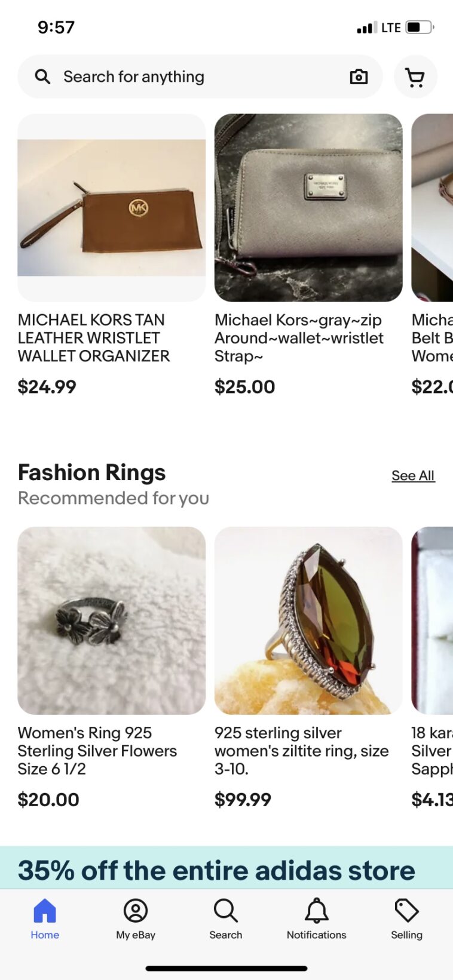Screen dimensions: 453x980
Task: Open Michael Kors Tan Leather Wristlet title
Action: coord(94,338)
